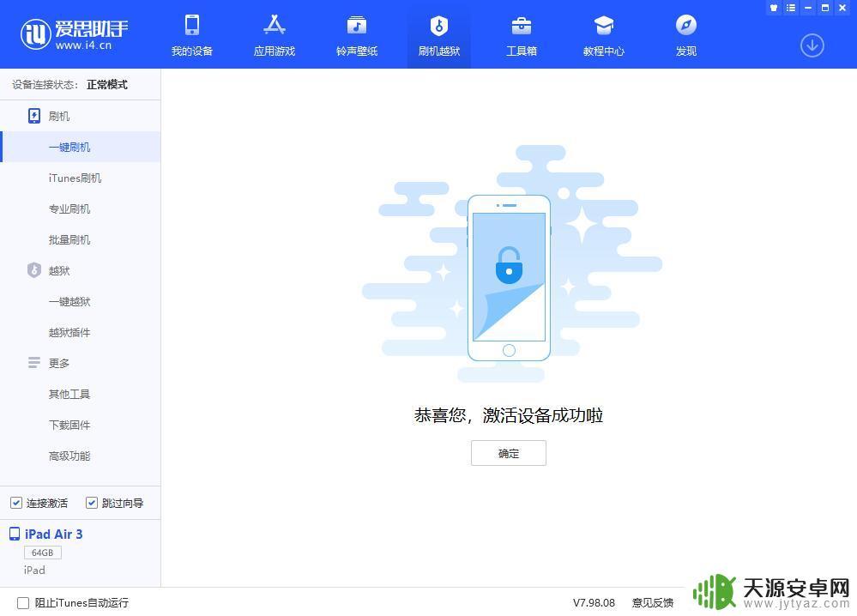Viewport: 857px width, 616px height.
Task: Select the 刷机越狱 shield icon
Action: point(439,25)
